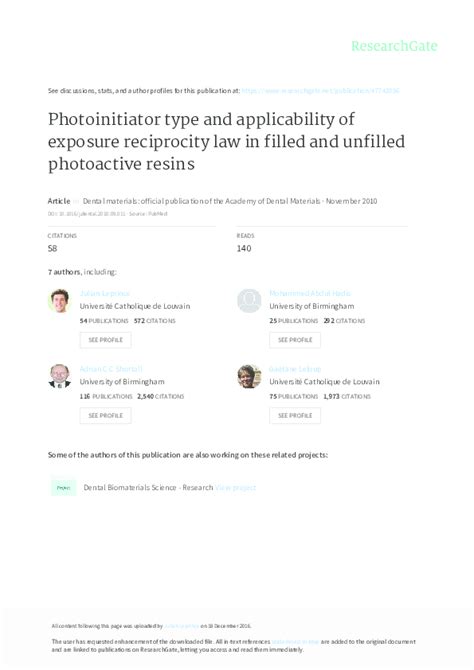The image size is (474, 670).
Task: See profile of the author with 116 publications
Action: (x=105, y=416)
